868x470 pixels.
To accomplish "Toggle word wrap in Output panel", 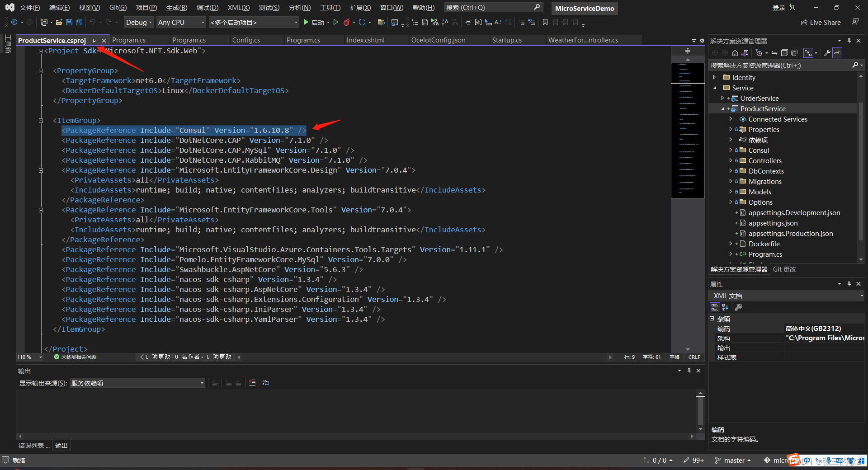I will (266, 383).
